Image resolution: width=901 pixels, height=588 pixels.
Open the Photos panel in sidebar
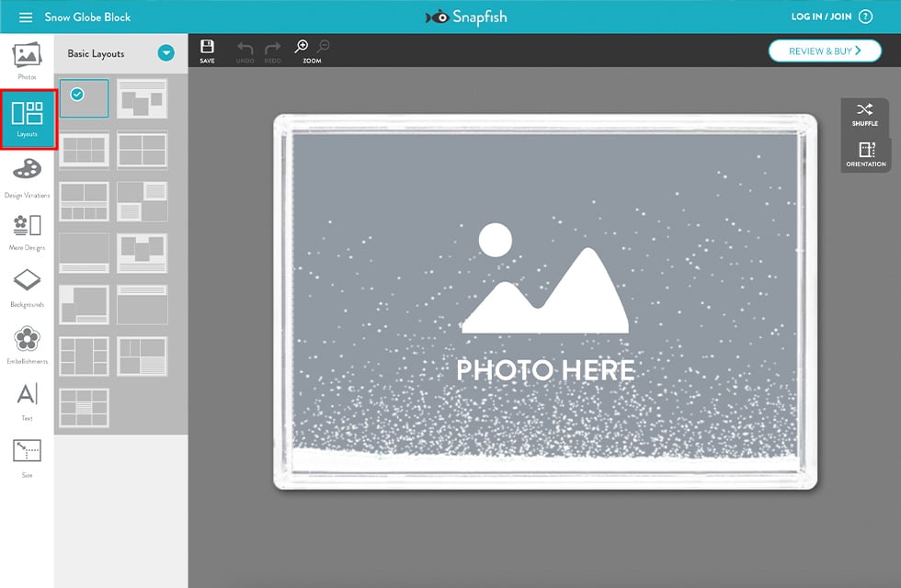point(27,60)
